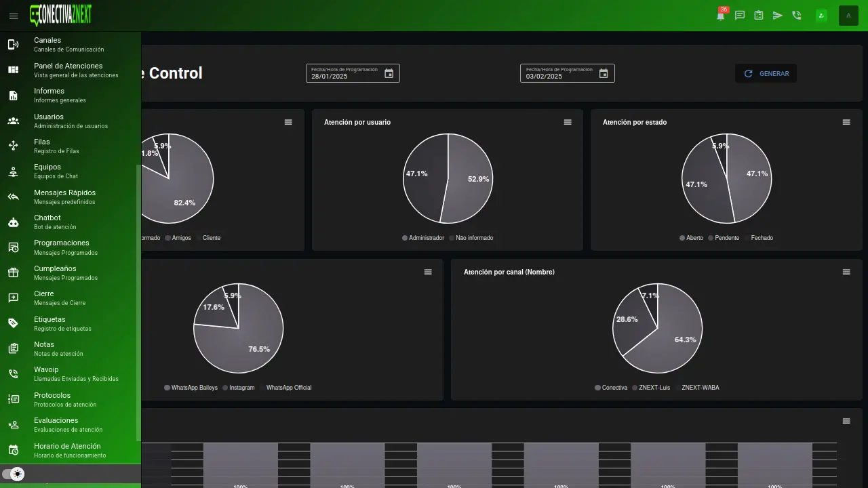Click the Usuarios group icon in sidebar
868x488 pixels.
[x=13, y=121]
